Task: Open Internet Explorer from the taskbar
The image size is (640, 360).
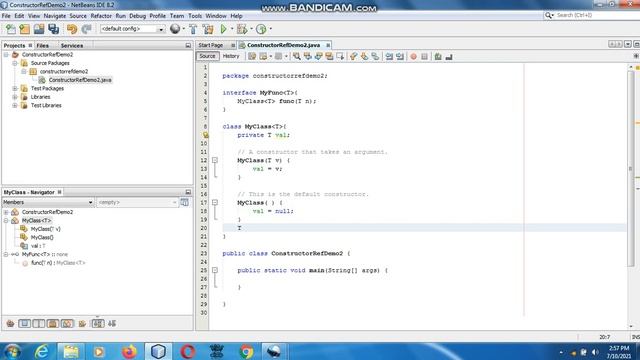Action: 42,351
